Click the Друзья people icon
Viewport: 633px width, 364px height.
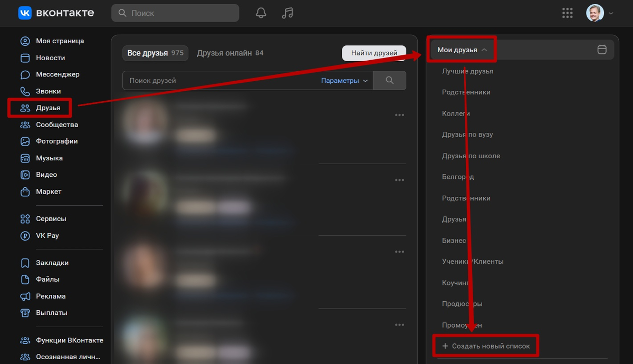(25, 108)
